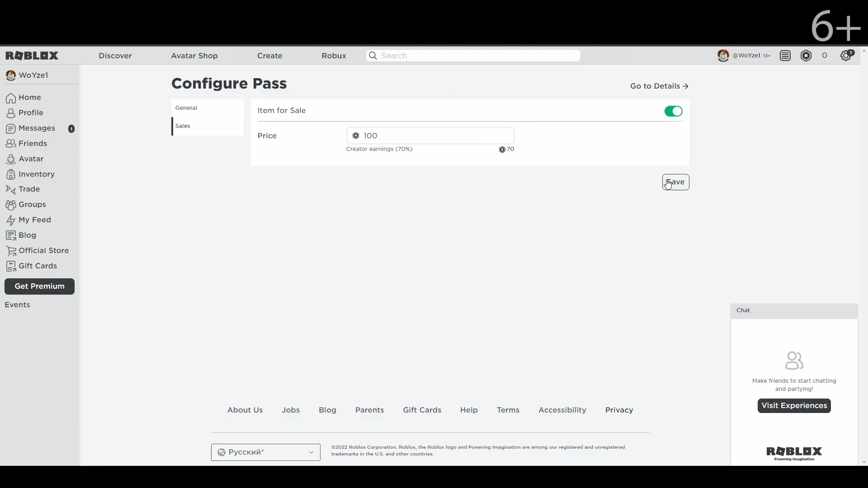
Task: Click the Price input field
Action: (x=430, y=136)
